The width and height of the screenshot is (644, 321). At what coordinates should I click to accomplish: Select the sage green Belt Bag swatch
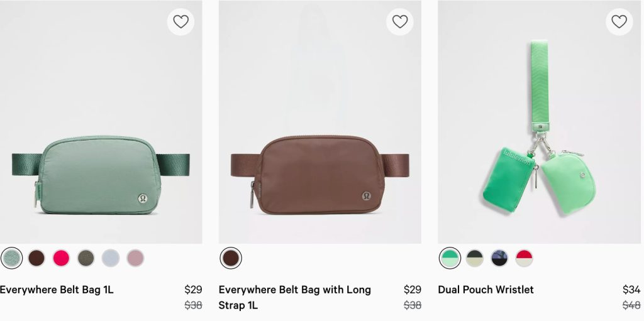click(x=12, y=258)
